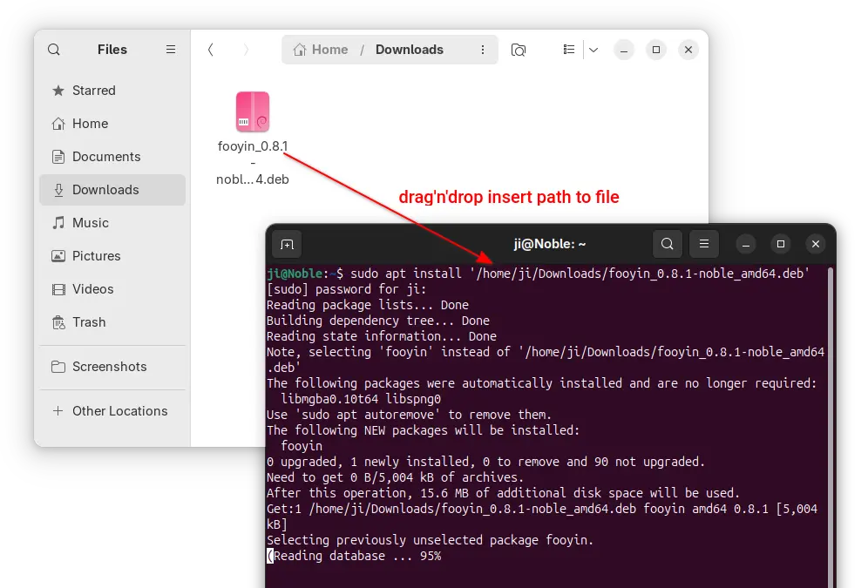Click the terminal scrollbar
Image resolution: width=868 pixels, height=588 pixels.
click(x=831, y=426)
